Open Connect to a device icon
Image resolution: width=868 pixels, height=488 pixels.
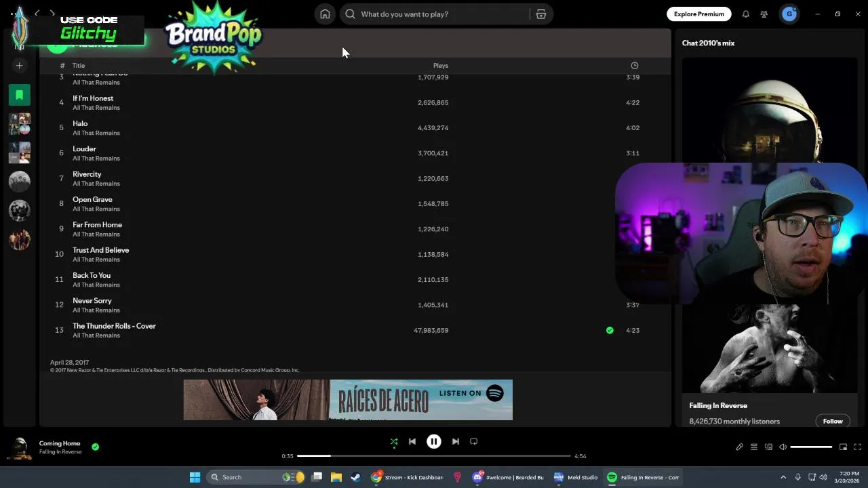pos(768,447)
